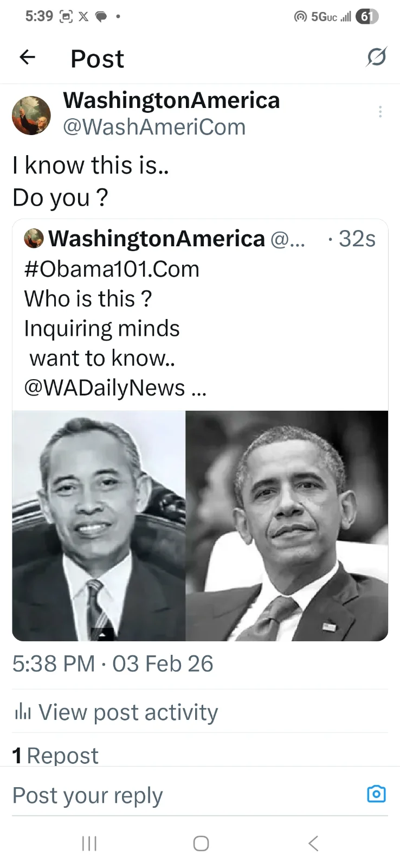Tap the Android recent apps button
The image size is (400, 868).
click(x=89, y=843)
